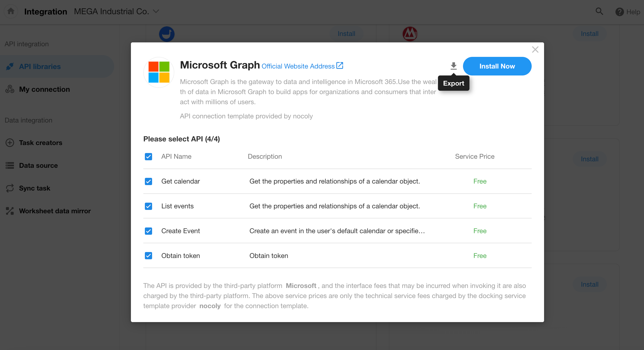Click the external link icon beside Official Website
The height and width of the screenshot is (350, 644).
point(340,66)
